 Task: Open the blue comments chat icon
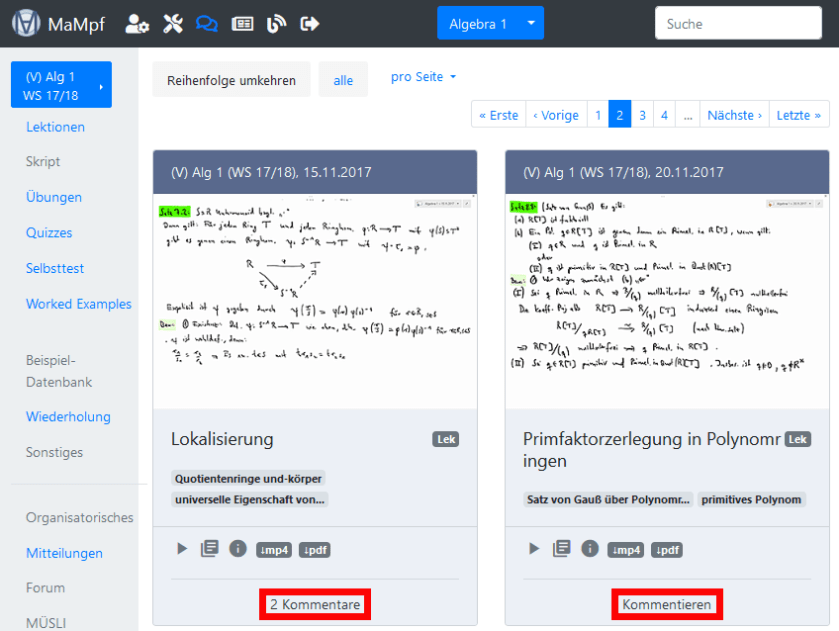(x=207, y=24)
